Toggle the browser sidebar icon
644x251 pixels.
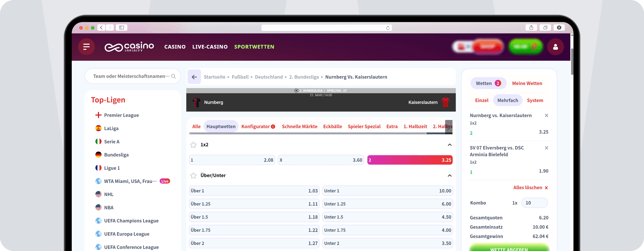[121, 28]
